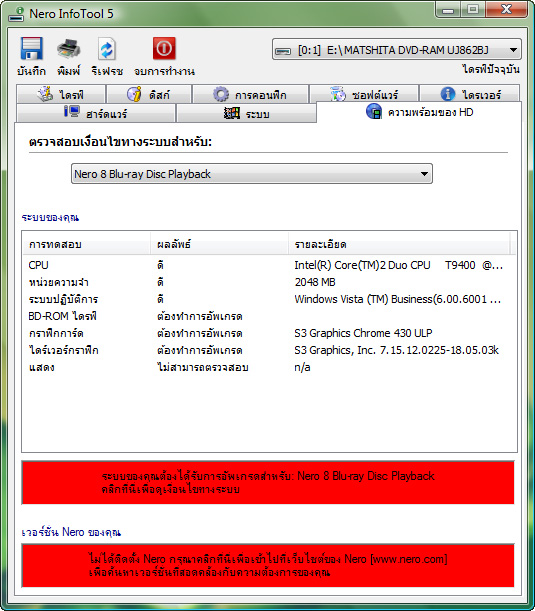Click the 2048 MB memory value

(x=315, y=282)
